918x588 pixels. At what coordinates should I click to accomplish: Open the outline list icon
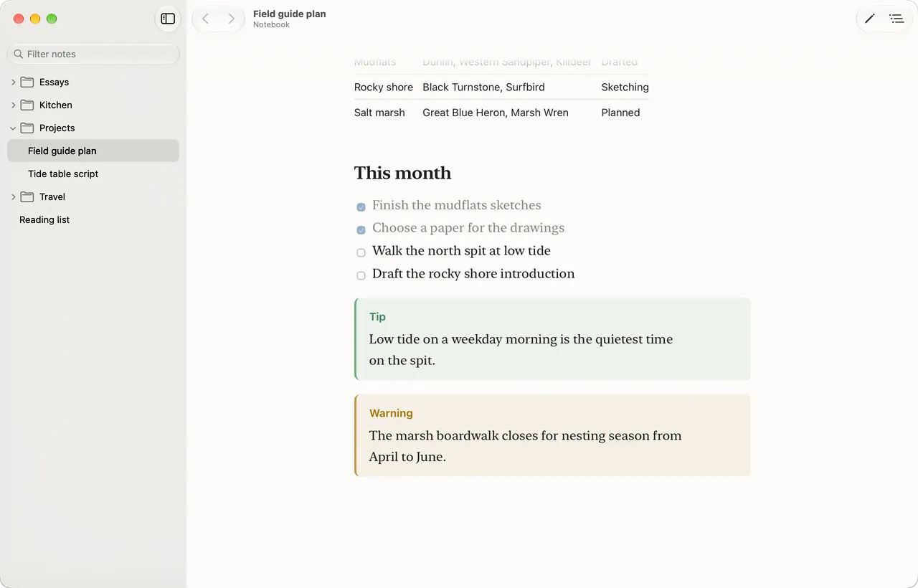click(896, 19)
